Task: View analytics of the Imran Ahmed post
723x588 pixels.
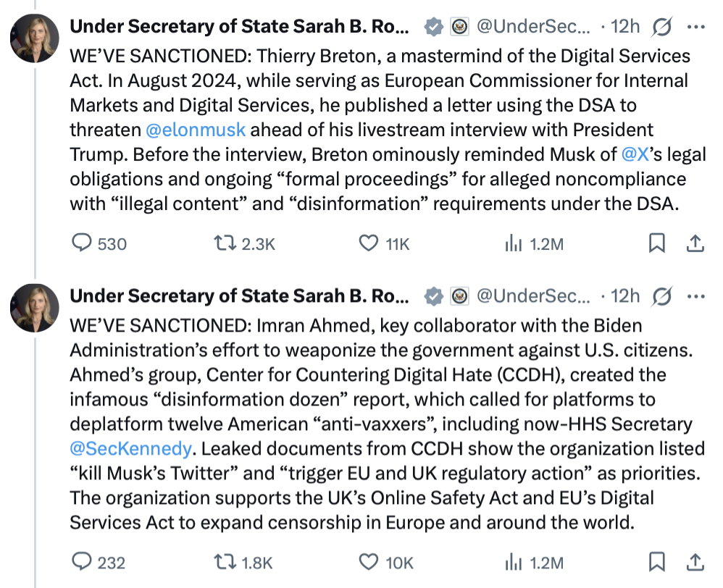Action: click(513, 562)
